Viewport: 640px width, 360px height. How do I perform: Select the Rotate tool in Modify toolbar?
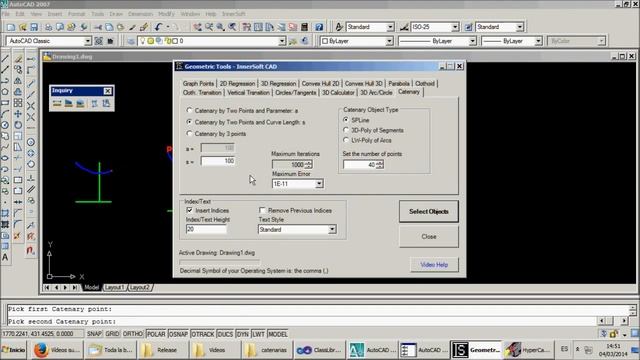(18, 125)
